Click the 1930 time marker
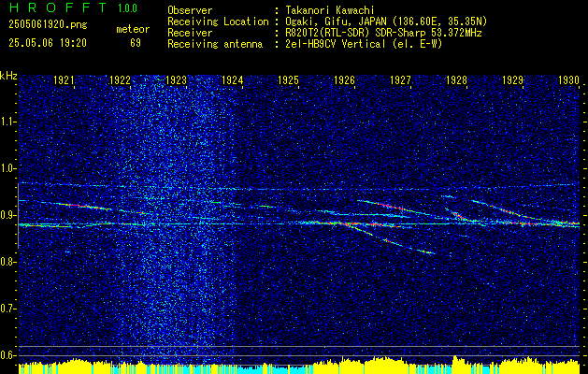Viewport: 588px width, 374px height. 568,80
